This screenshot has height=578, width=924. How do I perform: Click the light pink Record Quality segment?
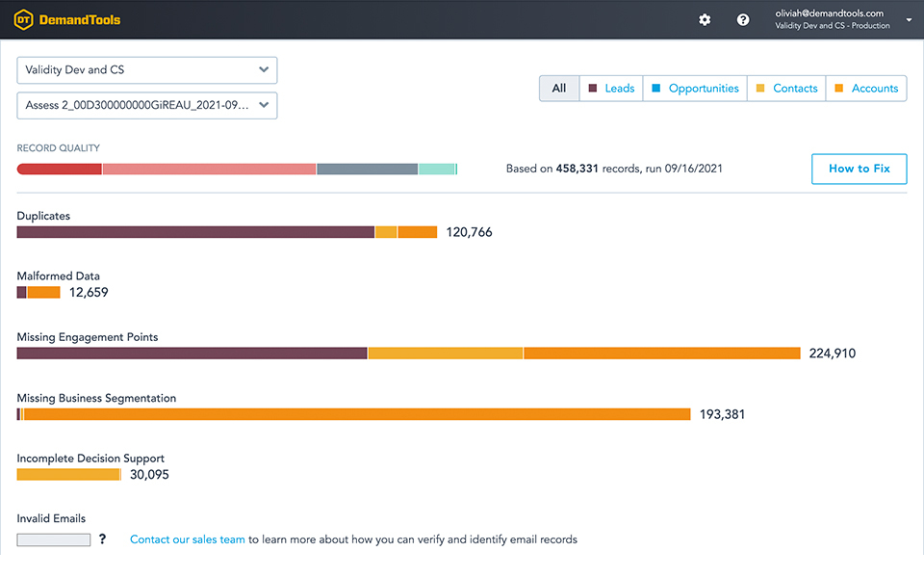(209, 170)
